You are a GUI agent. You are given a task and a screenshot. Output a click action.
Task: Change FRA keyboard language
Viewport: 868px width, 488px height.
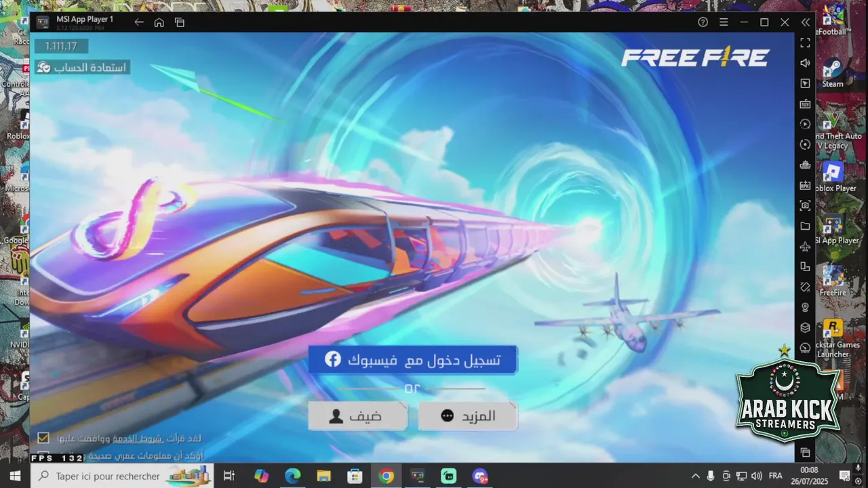coord(775,476)
